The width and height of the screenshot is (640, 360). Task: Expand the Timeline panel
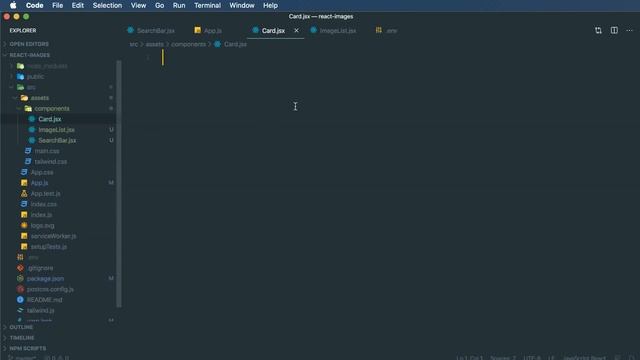(22, 338)
